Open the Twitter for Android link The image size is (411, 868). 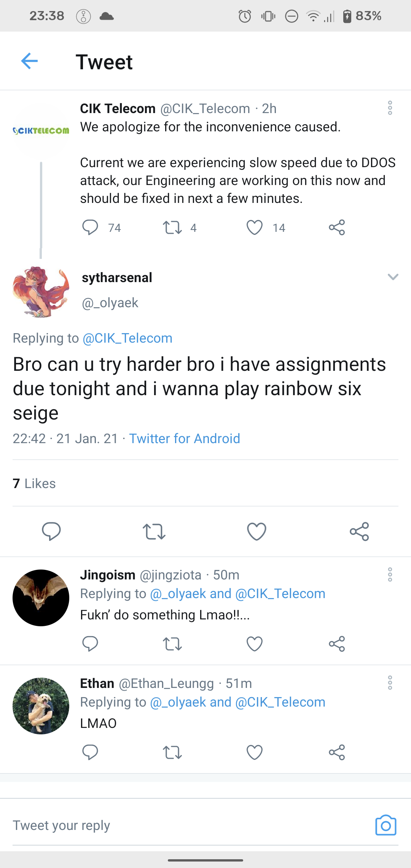(185, 439)
